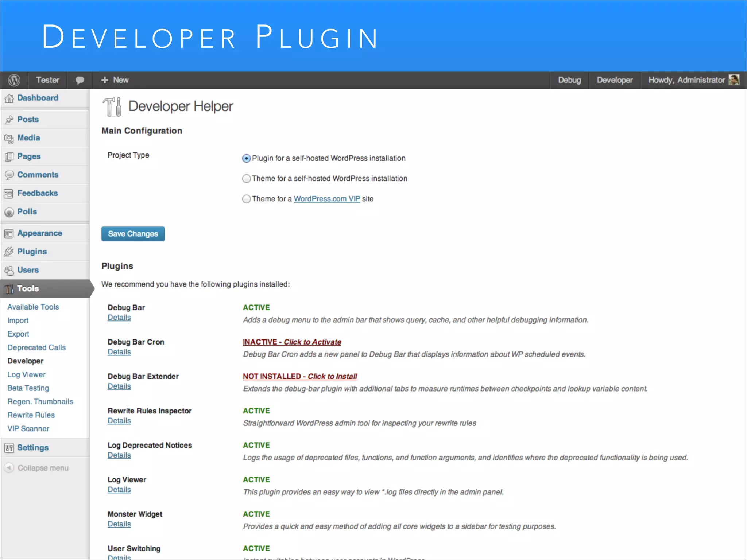Open the Media menu item
Image resolution: width=747 pixels, height=560 pixels.
point(29,138)
